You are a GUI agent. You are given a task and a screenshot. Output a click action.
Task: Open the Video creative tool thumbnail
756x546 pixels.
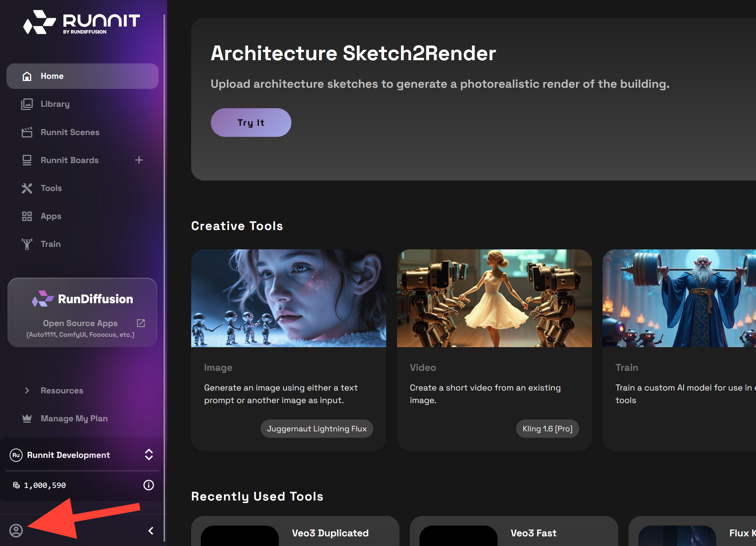coord(494,298)
